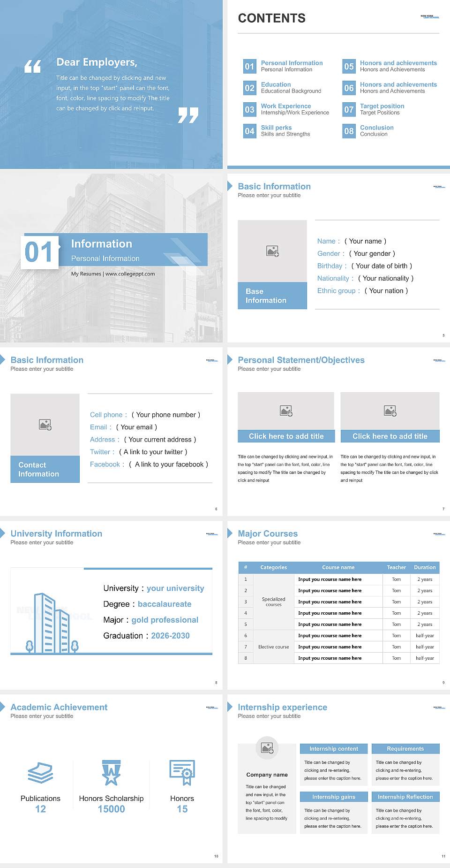The height and width of the screenshot is (868, 450).
Task: Click graduation years 2026-2030
Action: (170, 636)
